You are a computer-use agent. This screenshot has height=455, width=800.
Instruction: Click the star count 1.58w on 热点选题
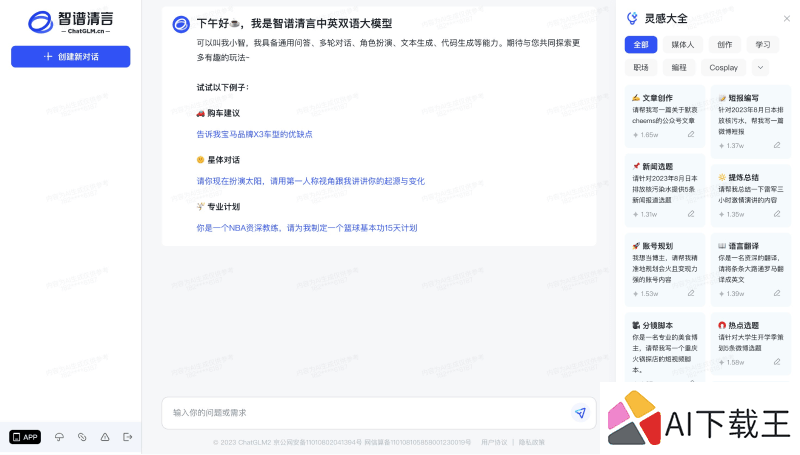(732, 363)
